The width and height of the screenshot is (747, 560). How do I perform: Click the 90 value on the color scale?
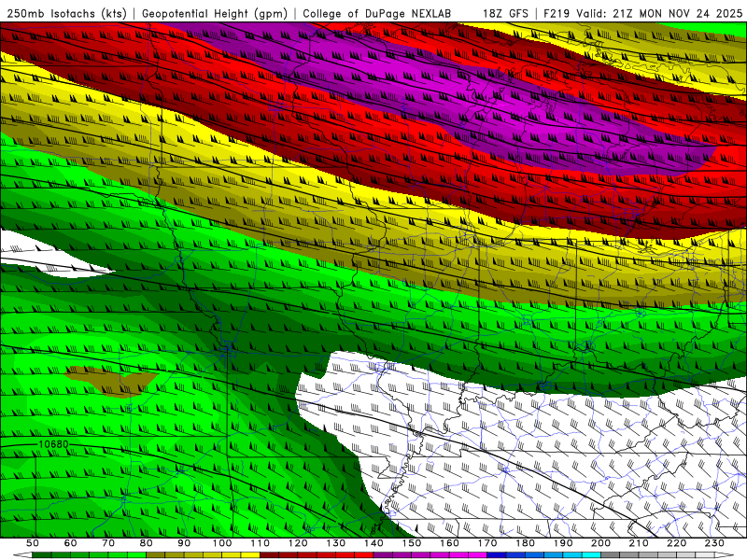coord(184,543)
